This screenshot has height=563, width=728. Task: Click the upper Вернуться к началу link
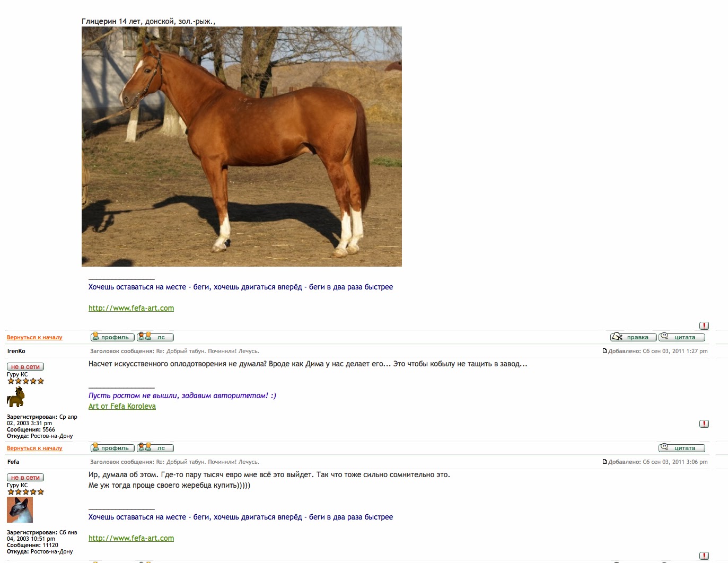34,337
